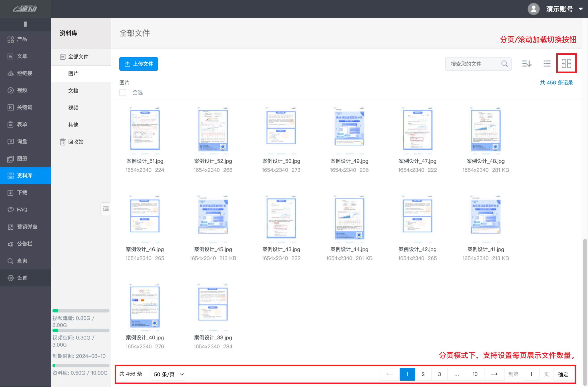Select the 文档 category
588x387 pixels.
[x=73, y=91]
